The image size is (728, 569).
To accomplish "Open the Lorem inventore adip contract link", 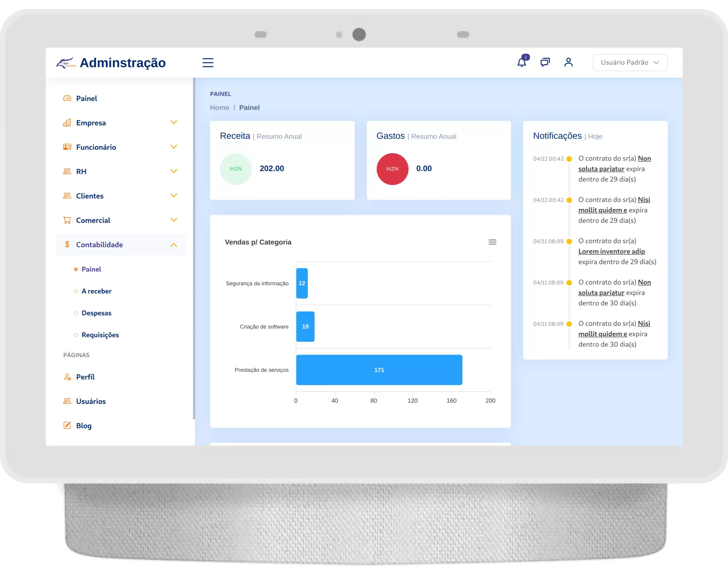I will click(x=611, y=252).
